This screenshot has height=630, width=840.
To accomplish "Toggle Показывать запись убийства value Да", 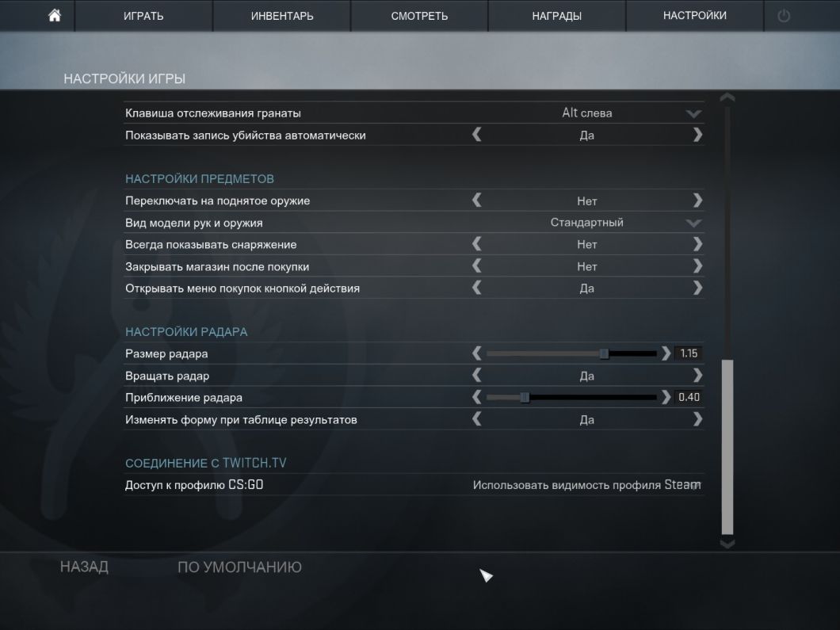I will pos(586,136).
